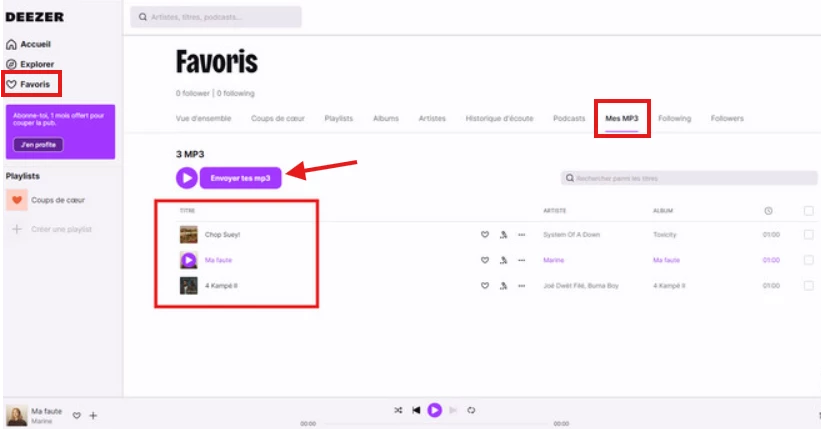
Task: Click the playback progress bar
Action: (x=437, y=423)
